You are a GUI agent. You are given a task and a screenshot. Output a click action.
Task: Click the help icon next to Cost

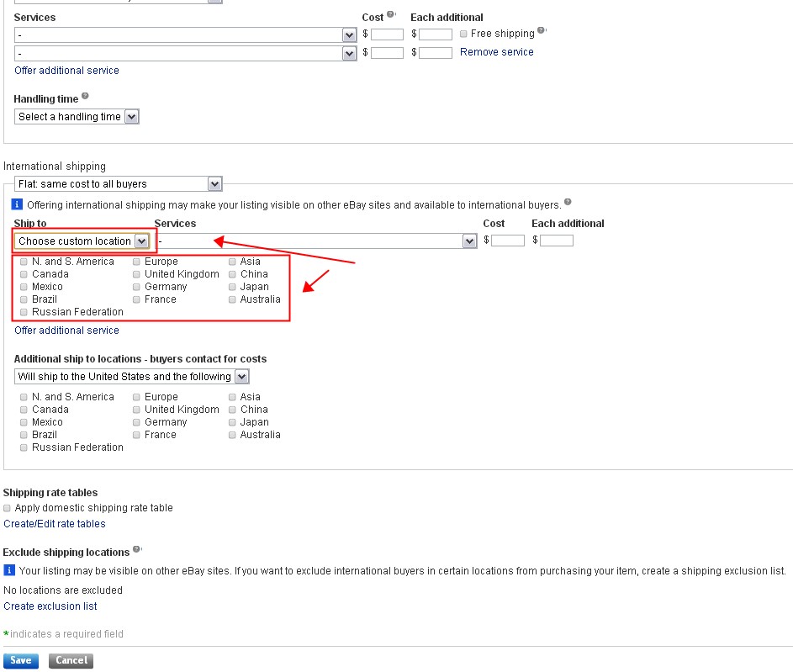pos(391,15)
